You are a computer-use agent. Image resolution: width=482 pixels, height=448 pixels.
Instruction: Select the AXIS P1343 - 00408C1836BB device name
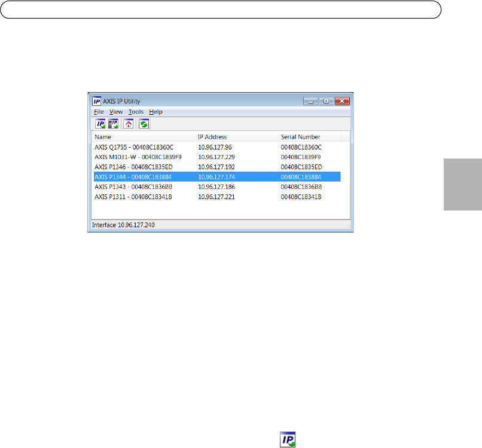click(x=133, y=187)
